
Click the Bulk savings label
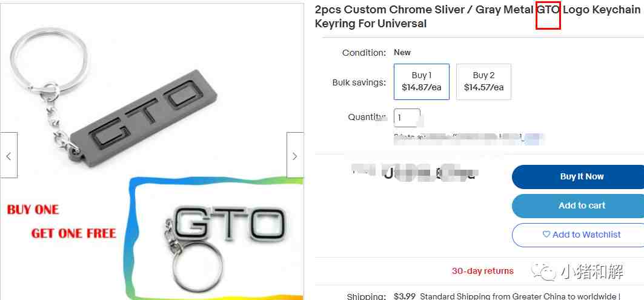(359, 82)
